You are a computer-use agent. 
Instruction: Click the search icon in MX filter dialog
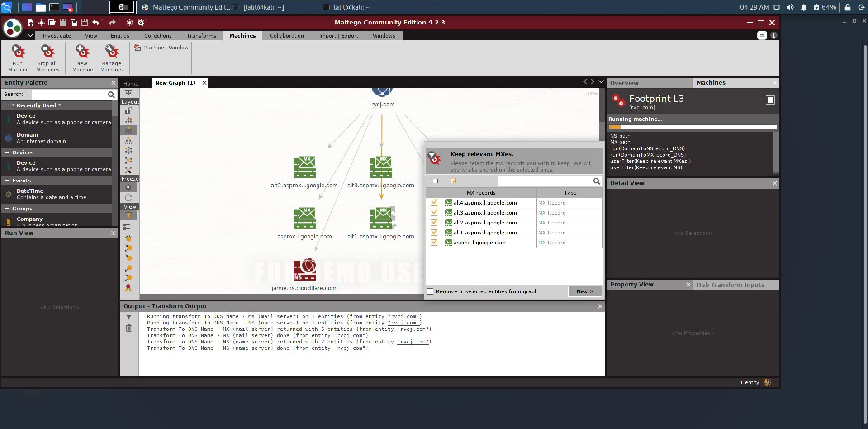[597, 181]
